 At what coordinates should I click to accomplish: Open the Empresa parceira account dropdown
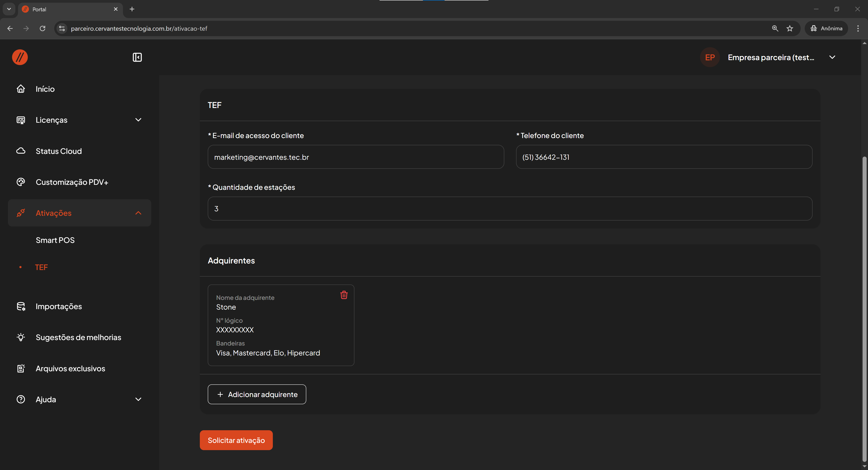coord(832,57)
